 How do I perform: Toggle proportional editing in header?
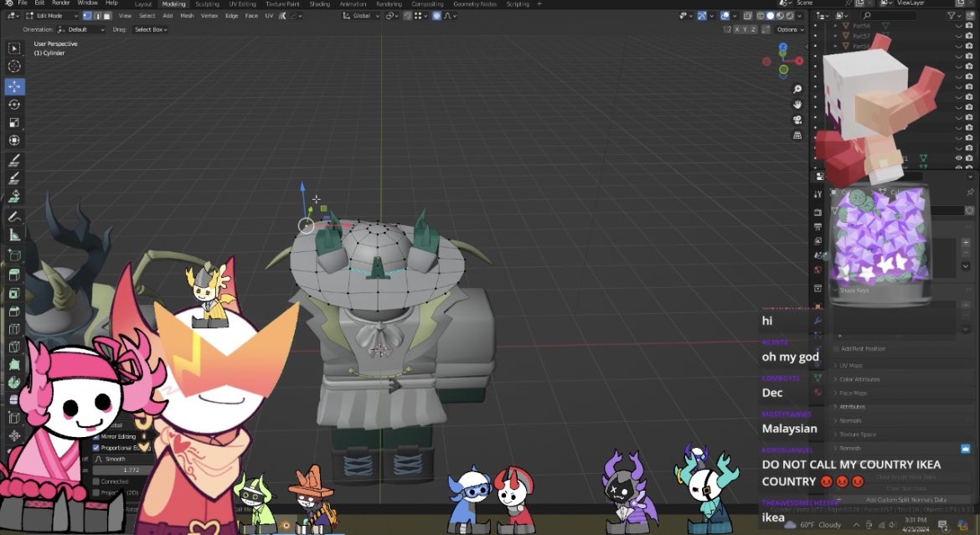pyautogui.click(x=437, y=16)
